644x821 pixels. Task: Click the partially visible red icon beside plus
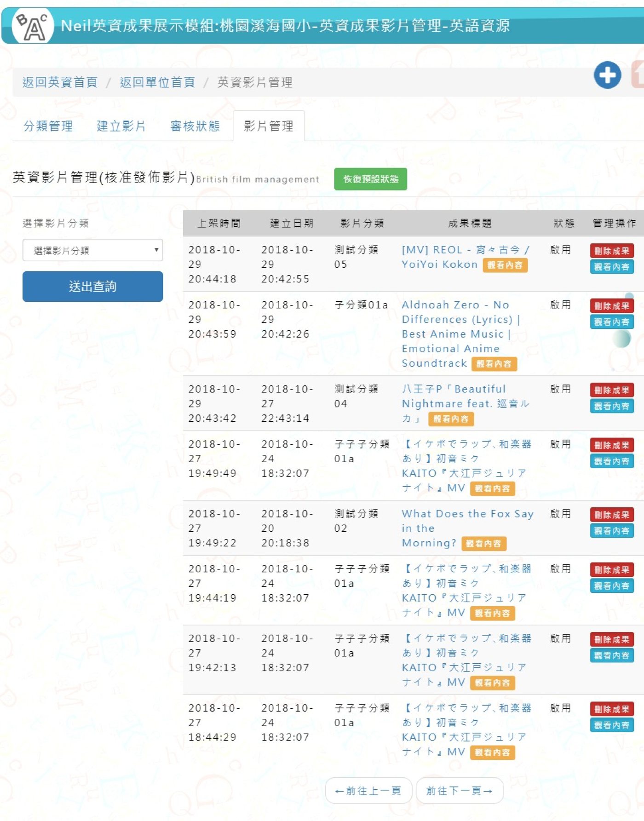pos(638,75)
